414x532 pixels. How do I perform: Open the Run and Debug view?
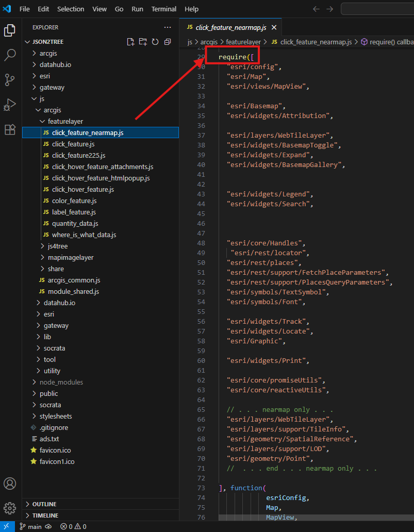point(9,105)
